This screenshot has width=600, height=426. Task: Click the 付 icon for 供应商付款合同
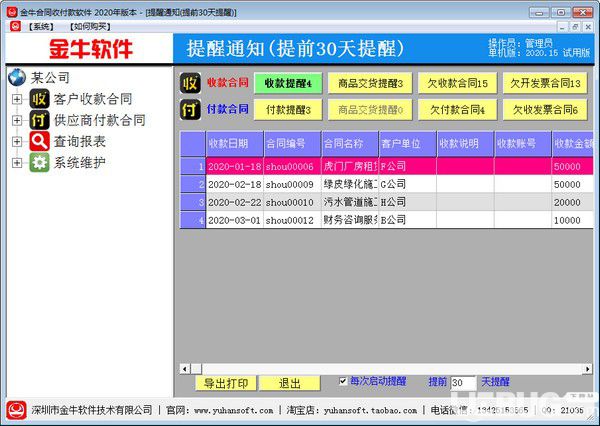[x=40, y=120]
